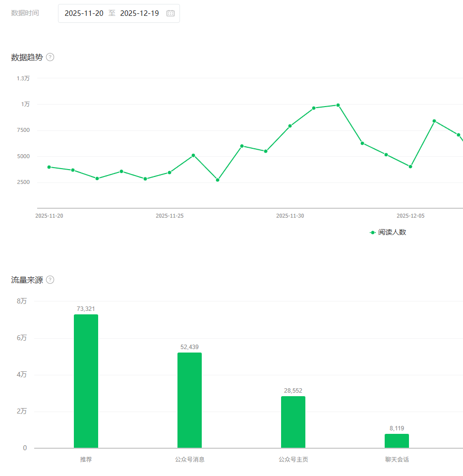Screen dimensions: 463x476
Task: Click the end date 2025-12-19 field
Action: [x=140, y=13]
